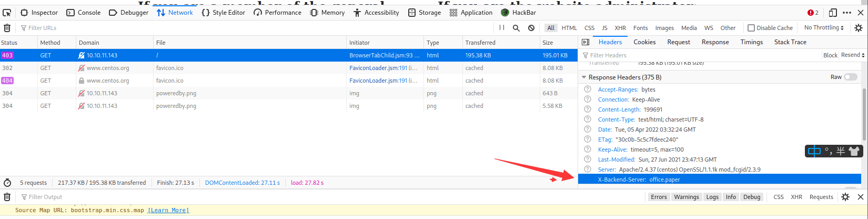Pause network recording
This screenshot has width=868, height=219.
pos(501,28)
